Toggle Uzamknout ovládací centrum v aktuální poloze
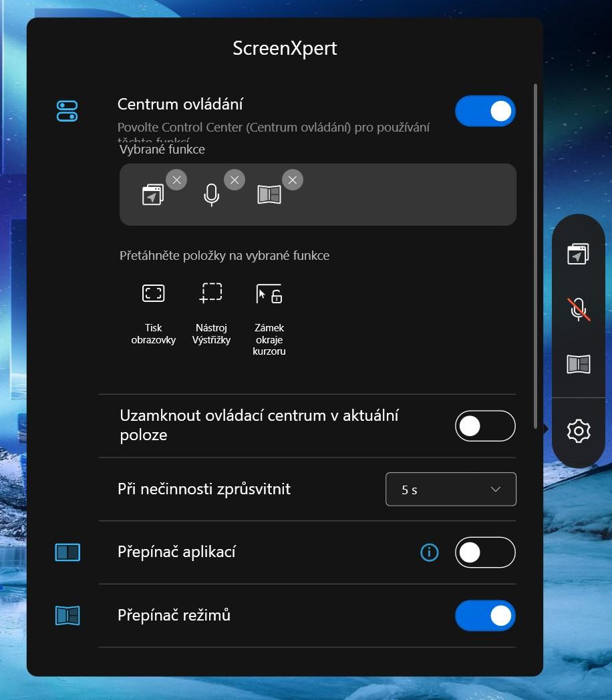This screenshot has height=700, width=612. tap(485, 426)
